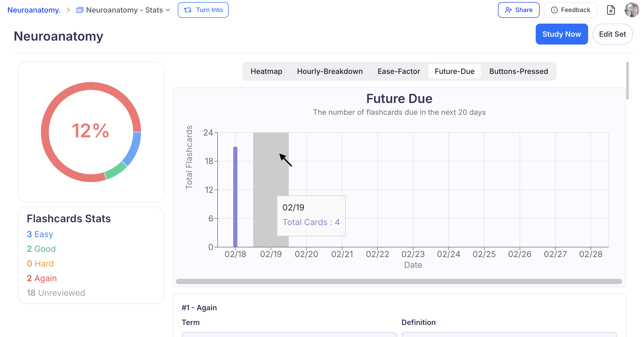Click the Feedback info icon
Screen dimensions: 644x337
pos(554,10)
